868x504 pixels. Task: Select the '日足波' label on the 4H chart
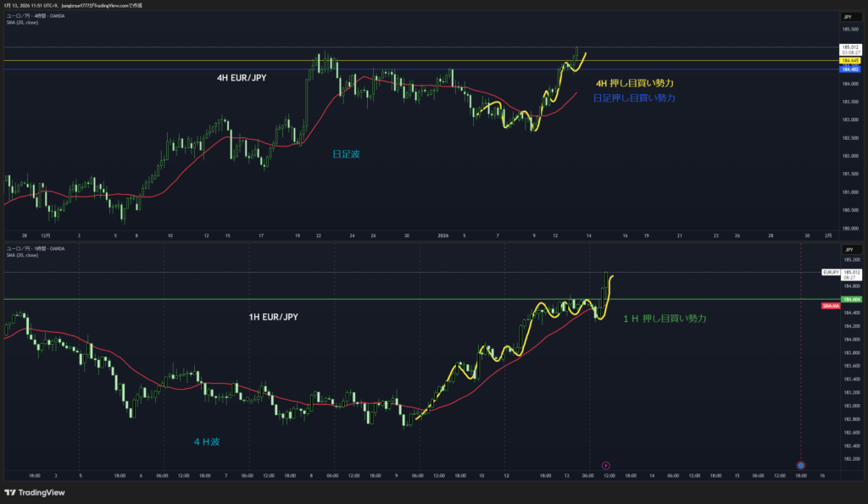pyautogui.click(x=346, y=154)
